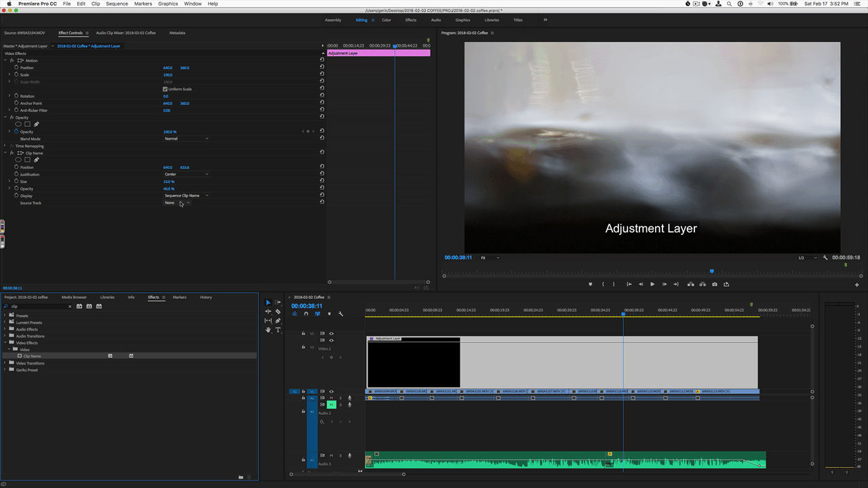868x488 pixels.
Task: Switch to Audio Clip Mixer tab
Action: (x=125, y=33)
